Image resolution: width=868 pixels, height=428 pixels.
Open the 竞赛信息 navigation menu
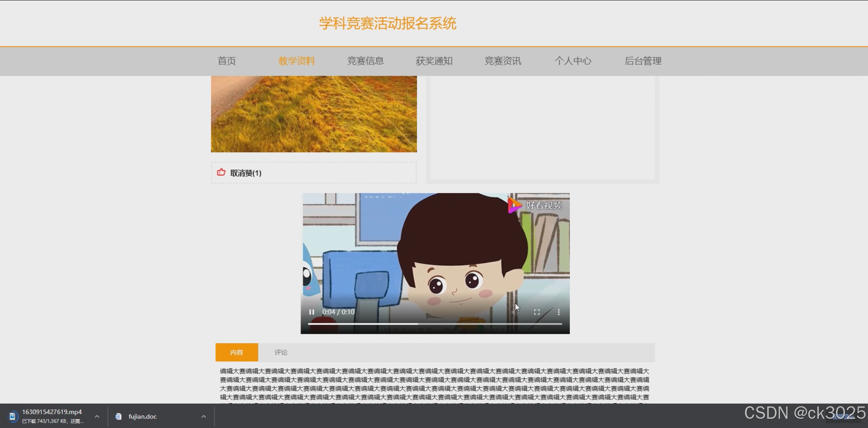365,61
